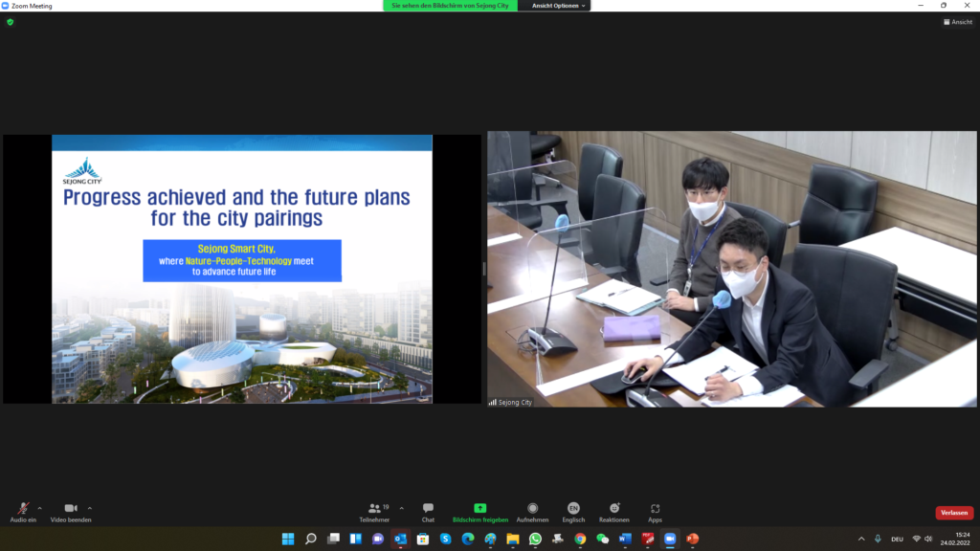Open Windows Start menu in taskbar

point(288,539)
